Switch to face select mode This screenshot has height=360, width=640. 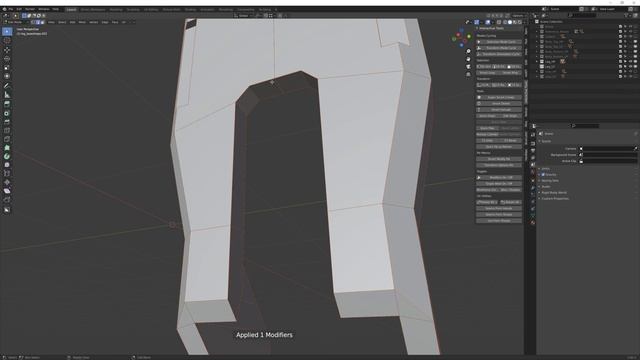click(42, 22)
